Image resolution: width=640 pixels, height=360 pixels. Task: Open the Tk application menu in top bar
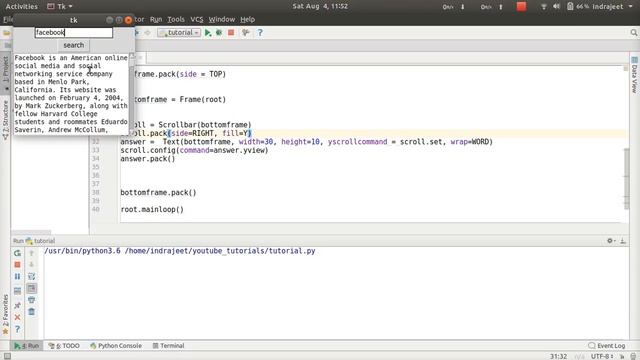tap(60, 7)
